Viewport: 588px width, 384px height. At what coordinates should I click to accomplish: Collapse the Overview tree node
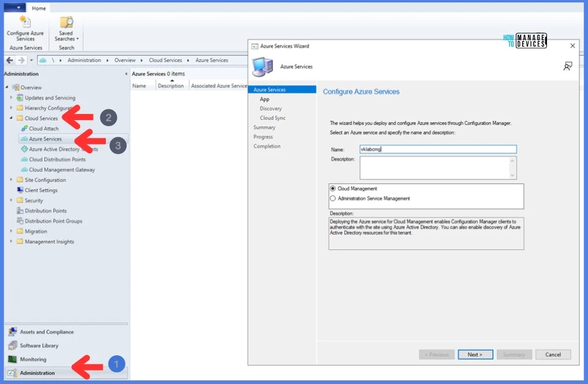tap(7, 87)
